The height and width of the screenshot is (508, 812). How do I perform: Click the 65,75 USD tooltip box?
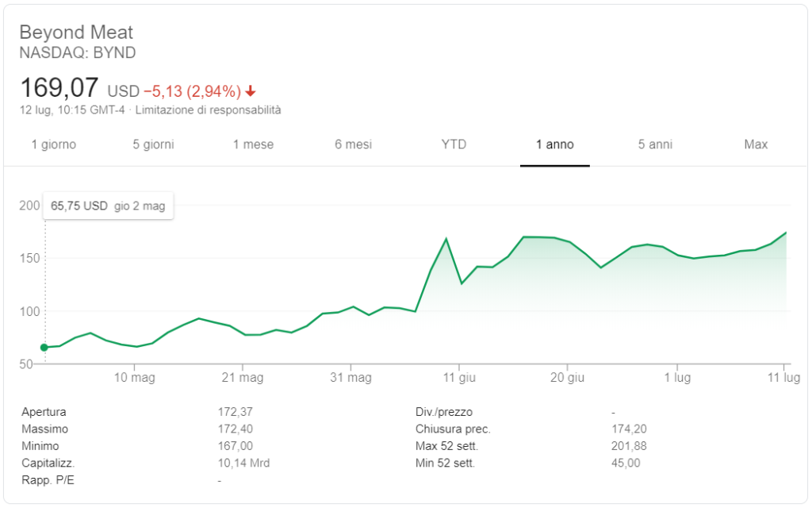tap(108, 206)
